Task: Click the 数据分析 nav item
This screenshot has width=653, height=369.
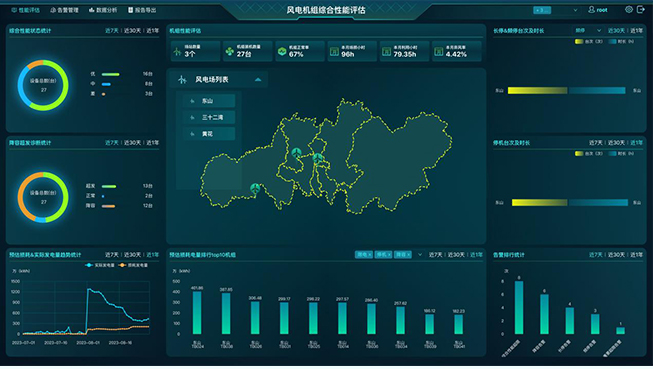Action: coord(103,10)
